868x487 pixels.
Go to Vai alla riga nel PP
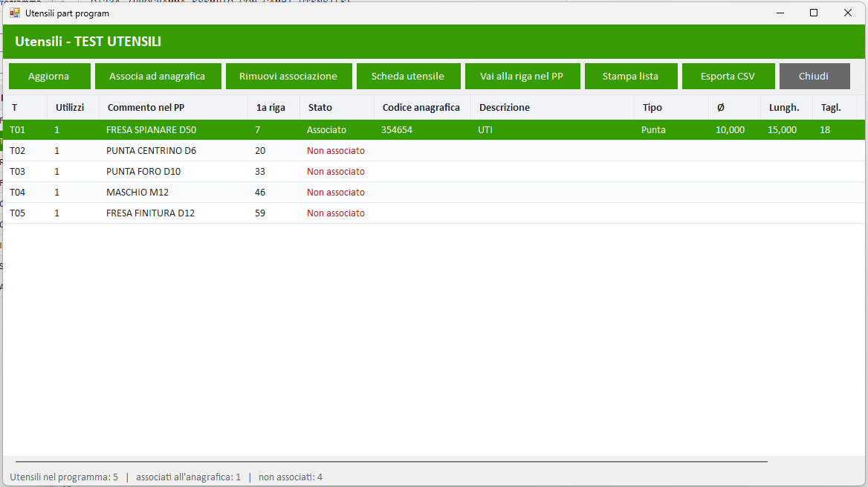point(522,76)
